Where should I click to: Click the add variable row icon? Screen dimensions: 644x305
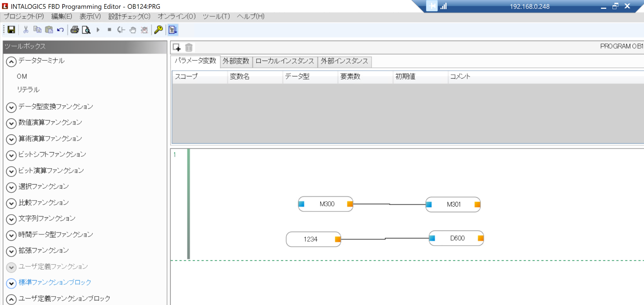(x=177, y=47)
